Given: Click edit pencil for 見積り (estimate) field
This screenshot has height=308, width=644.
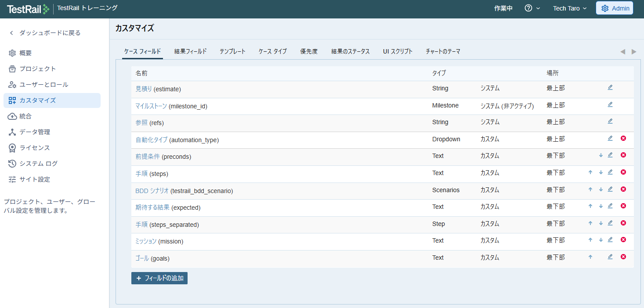Looking at the screenshot, I should coord(610,88).
